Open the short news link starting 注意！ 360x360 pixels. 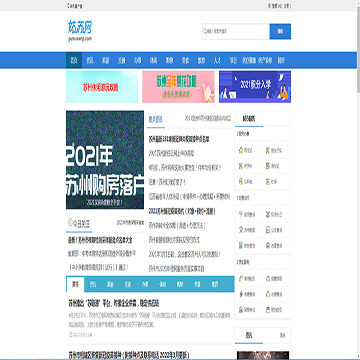coord(167,182)
